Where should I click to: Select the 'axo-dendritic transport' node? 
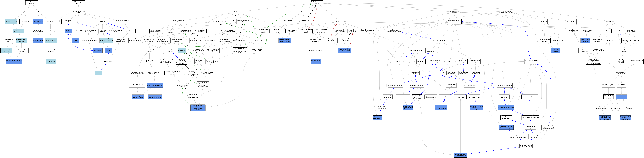pyautogui.click(x=622, y=85)
